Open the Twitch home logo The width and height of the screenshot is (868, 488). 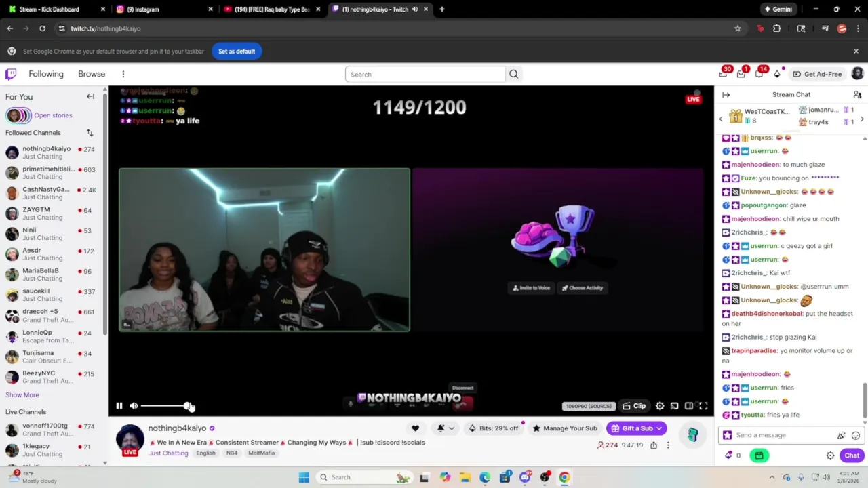pos(11,74)
